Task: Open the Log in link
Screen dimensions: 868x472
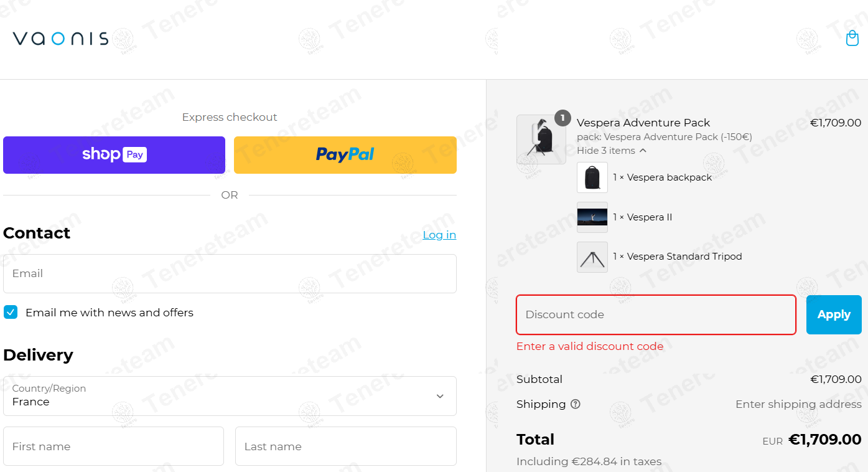Action: click(x=439, y=235)
